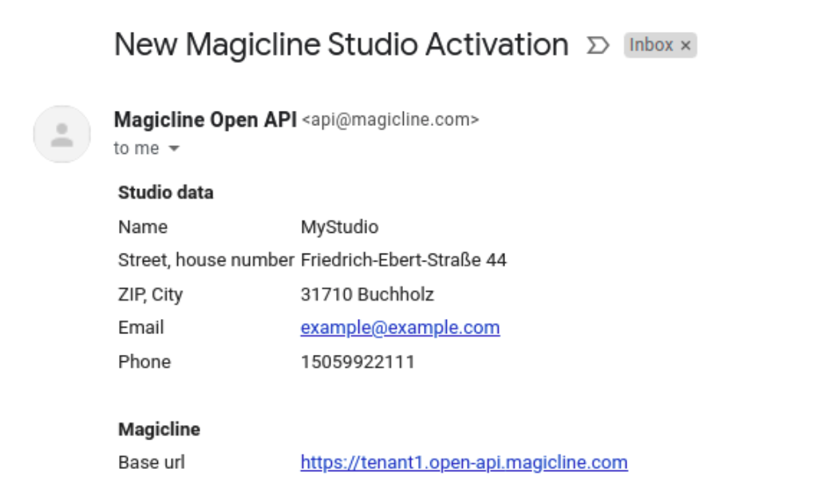Click the 31710 Buchholz city value
This screenshot has height=504, width=814.
(367, 294)
